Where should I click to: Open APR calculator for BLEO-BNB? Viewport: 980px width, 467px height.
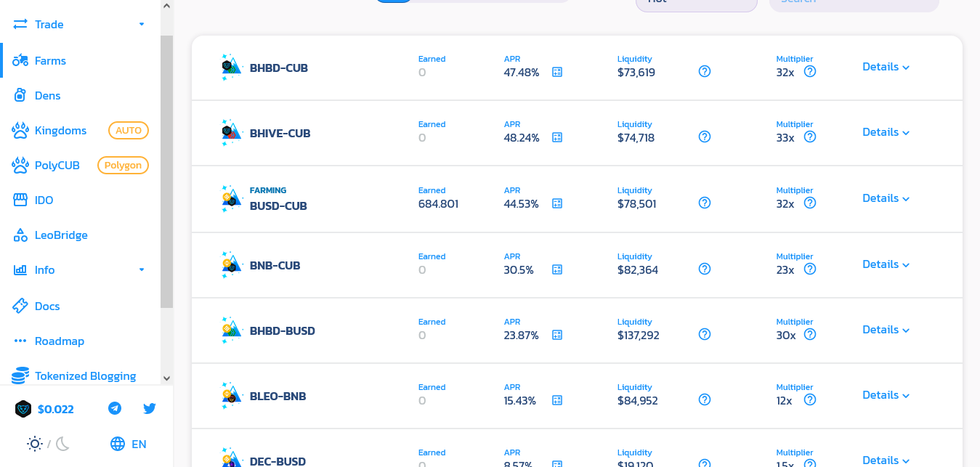[x=557, y=400]
